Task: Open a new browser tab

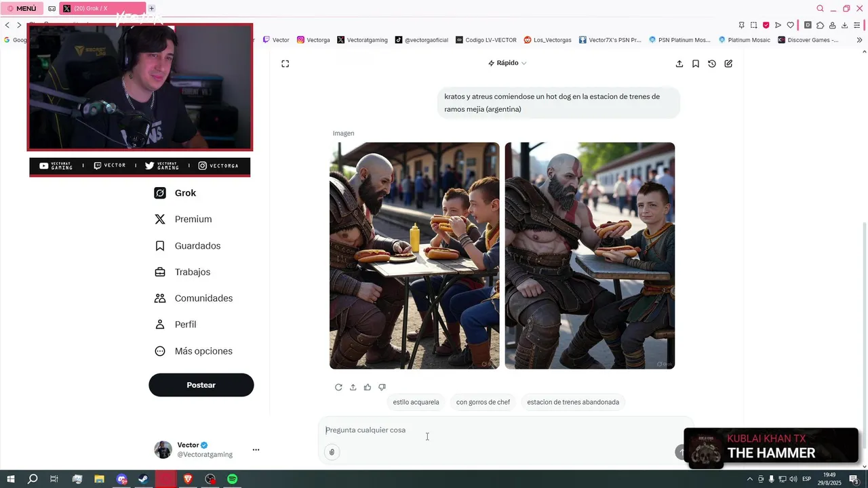Action: (x=152, y=8)
